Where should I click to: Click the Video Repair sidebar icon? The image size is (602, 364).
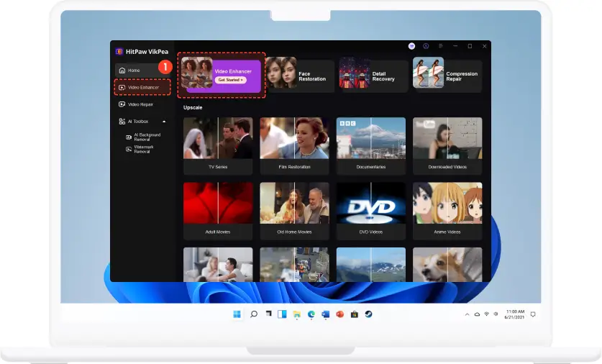pyautogui.click(x=122, y=104)
